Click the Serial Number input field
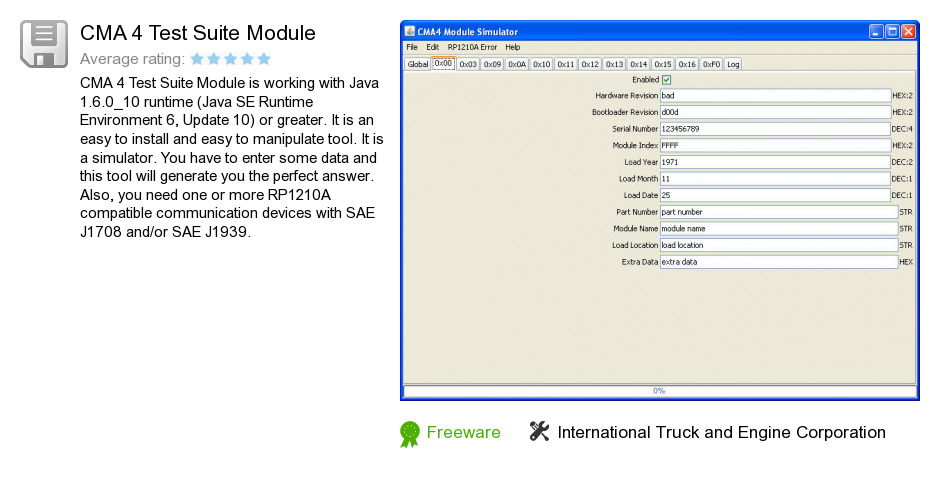 tap(775, 129)
